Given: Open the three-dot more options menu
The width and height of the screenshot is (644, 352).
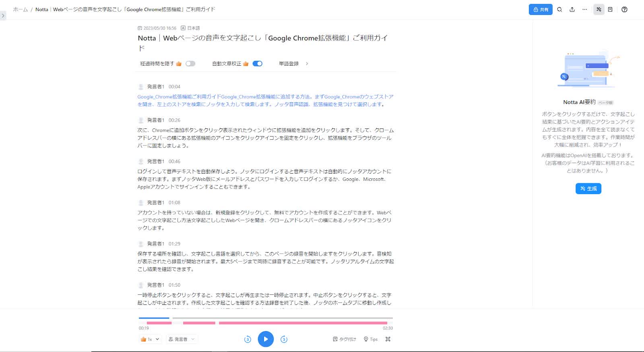Looking at the screenshot, I should point(584,10).
